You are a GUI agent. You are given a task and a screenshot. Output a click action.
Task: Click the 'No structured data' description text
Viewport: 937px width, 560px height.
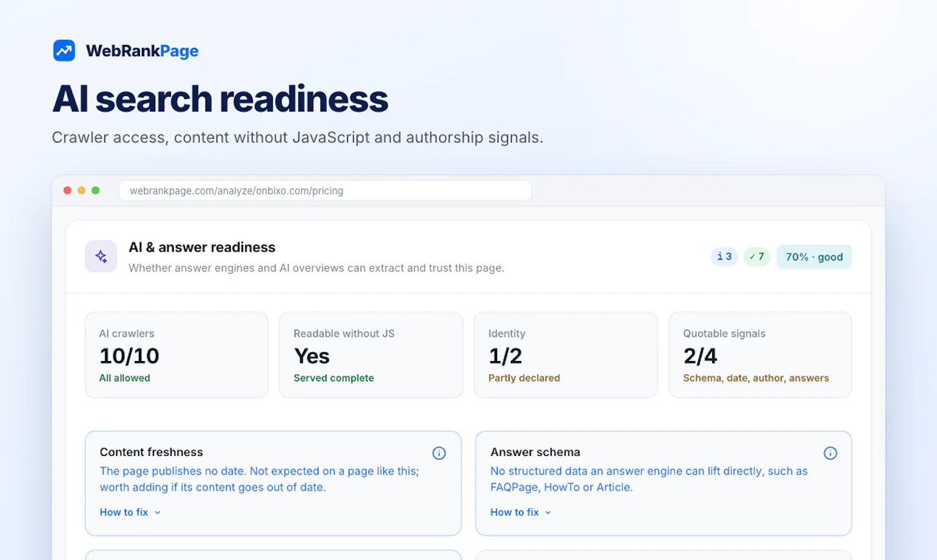point(649,479)
